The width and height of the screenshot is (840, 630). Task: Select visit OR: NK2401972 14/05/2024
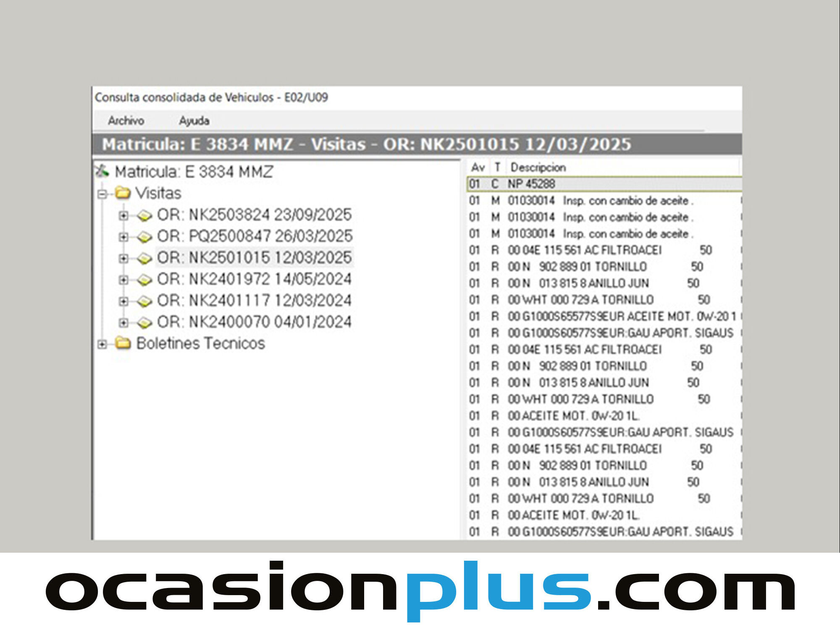tap(254, 279)
